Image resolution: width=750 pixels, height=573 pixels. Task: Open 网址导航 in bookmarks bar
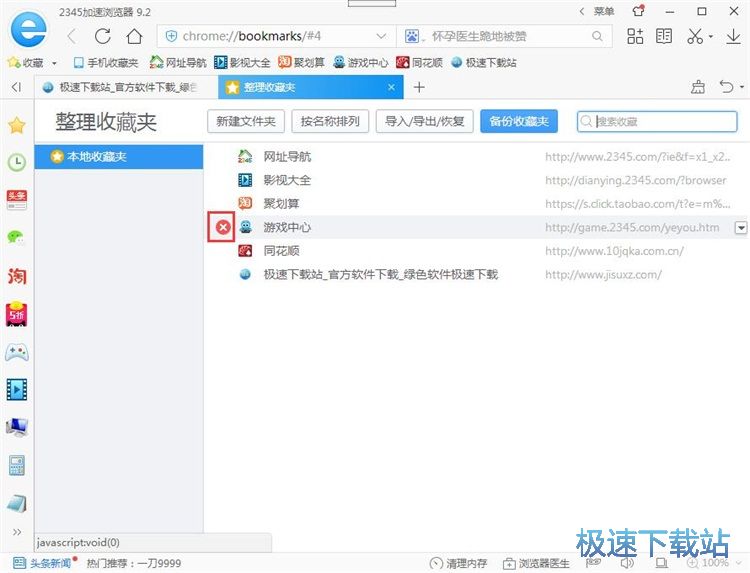tap(178, 63)
